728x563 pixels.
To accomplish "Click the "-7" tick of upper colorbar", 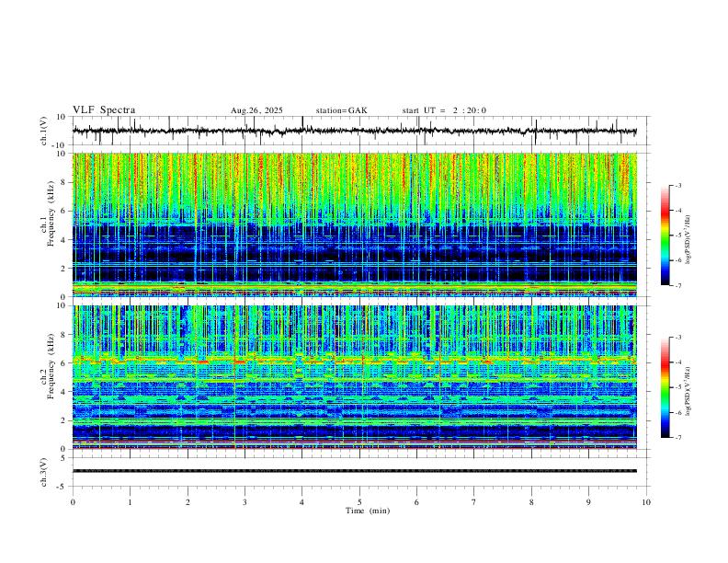I will click(678, 285).
